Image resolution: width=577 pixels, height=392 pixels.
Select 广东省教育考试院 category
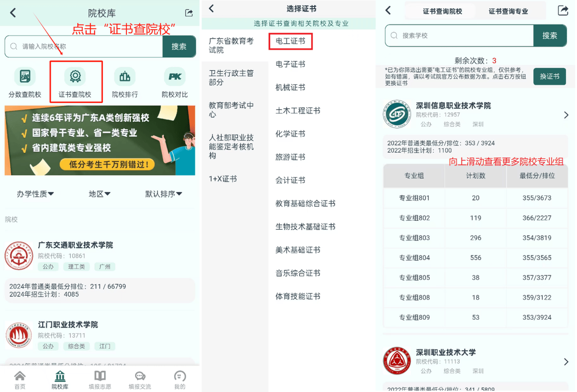coord(235,45)
